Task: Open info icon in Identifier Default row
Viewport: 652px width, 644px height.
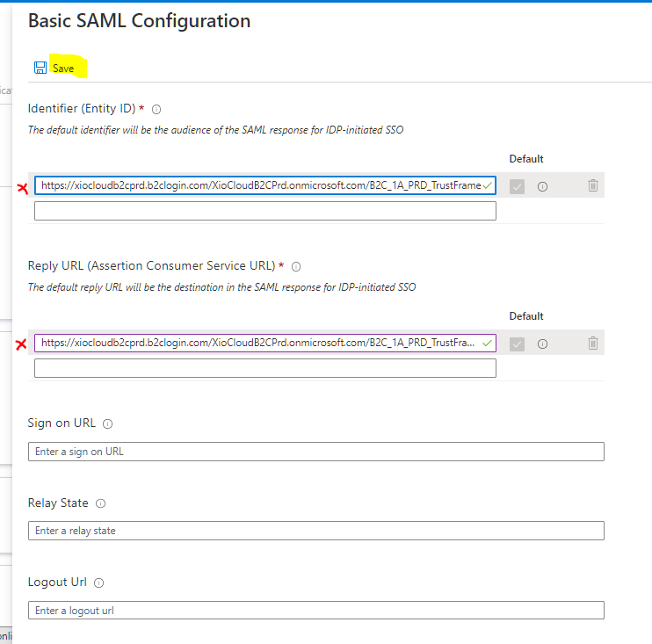Action: 542,186
